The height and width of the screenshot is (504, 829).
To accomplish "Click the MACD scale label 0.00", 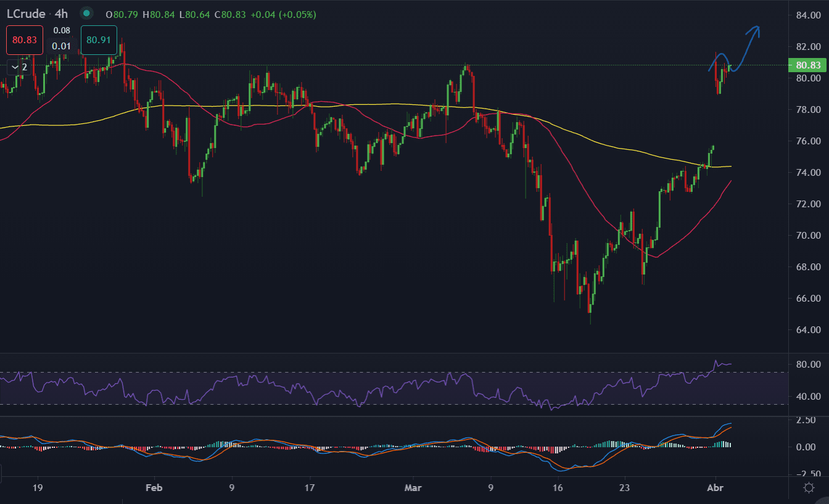I will point(806,447).
